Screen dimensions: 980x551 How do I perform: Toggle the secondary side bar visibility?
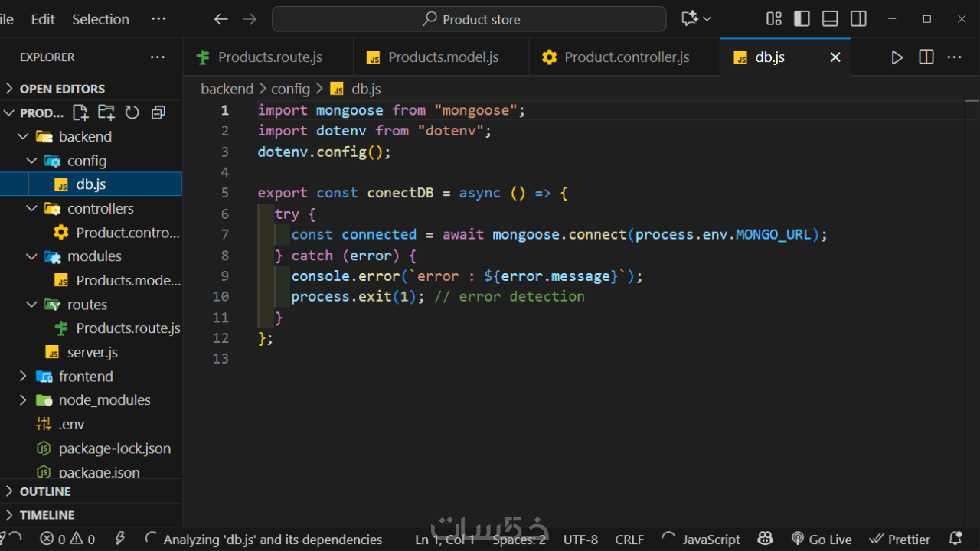point(858,19)
